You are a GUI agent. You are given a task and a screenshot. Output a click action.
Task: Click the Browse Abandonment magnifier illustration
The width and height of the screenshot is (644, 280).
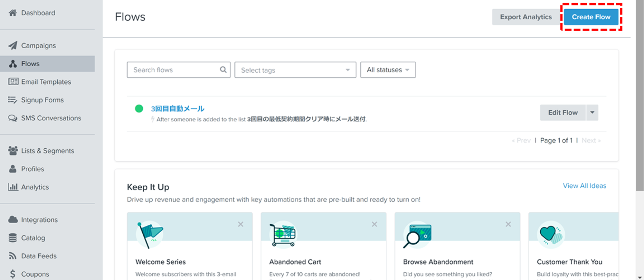click(x=417, y=235)
